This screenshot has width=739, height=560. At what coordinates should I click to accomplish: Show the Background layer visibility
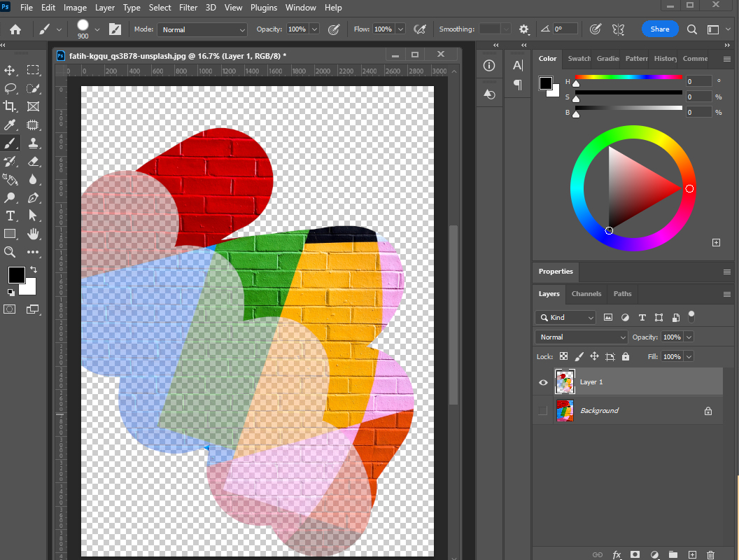tap(543, 411)
